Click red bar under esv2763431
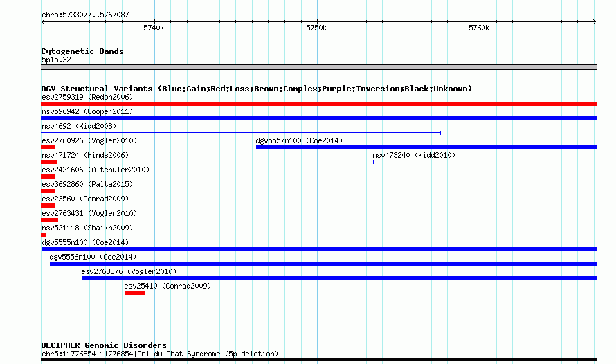The height and width of the screenshot is (364, 616). tap(50, 220)
